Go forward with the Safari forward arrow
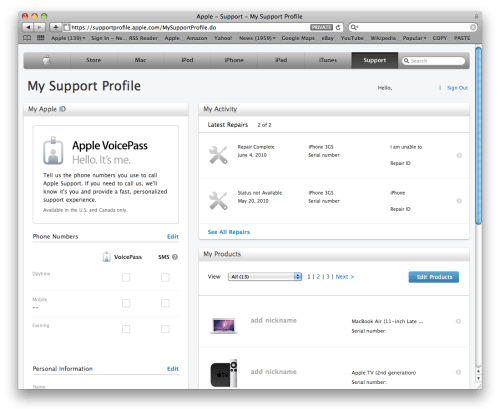 (39, 27)
